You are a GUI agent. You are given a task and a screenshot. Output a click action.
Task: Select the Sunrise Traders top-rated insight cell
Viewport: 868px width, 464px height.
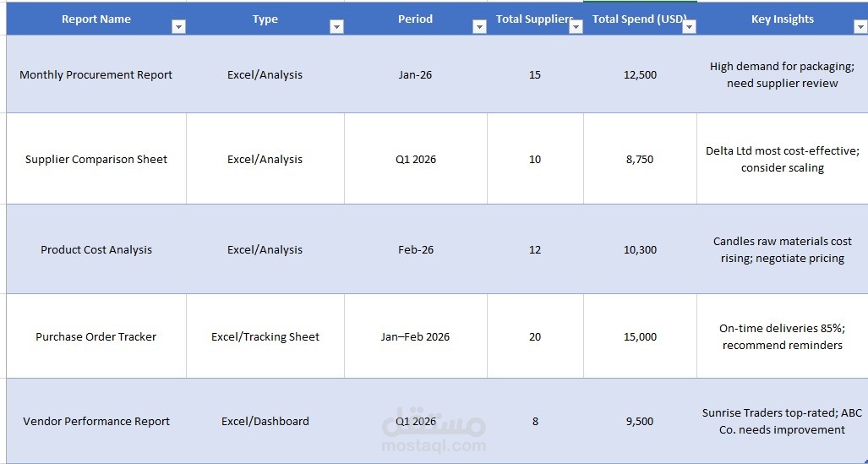pyautogui.click(x=782, y=422)
